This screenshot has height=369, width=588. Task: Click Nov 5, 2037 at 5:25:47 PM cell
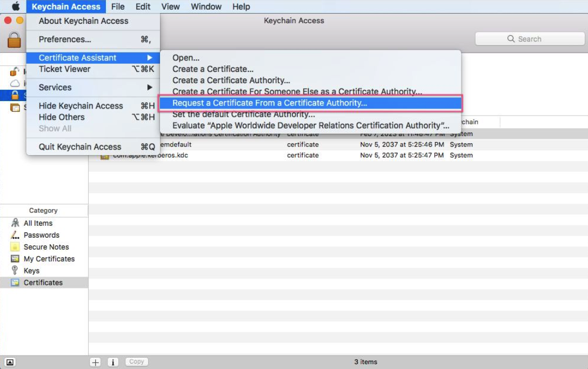(x=402, y=155)
